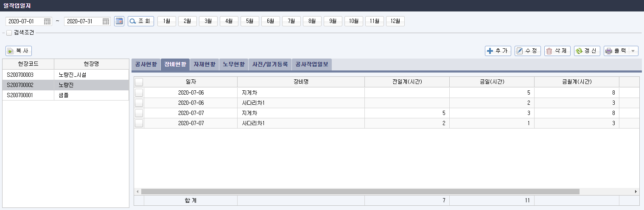Image resolution: width=644 pixels, height=210 pixels.
Task: Switch to the 공사현황 tab
Action: tap(146, 64)
